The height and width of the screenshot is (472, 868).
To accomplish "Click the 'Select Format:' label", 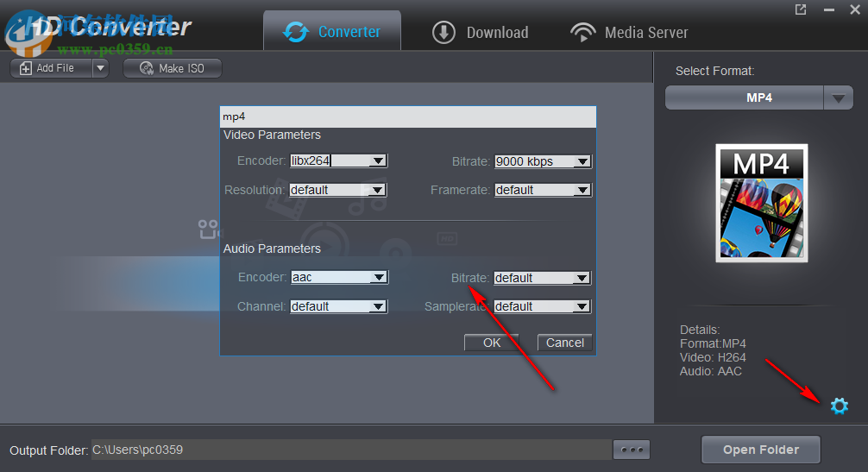I will pyautogui.click(x=714, y=71).
